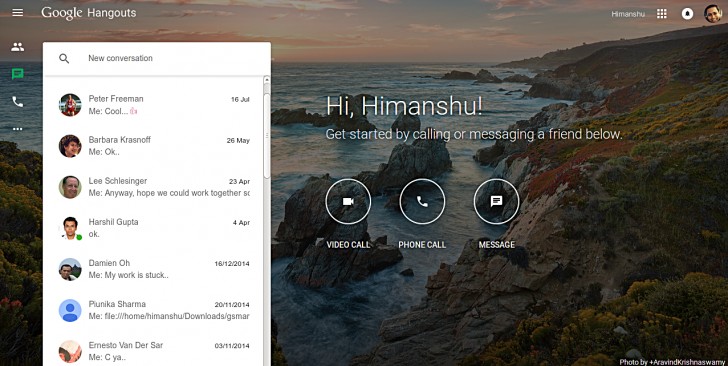Click the "Me: My work is stuck.." preview
This screenshot has height=366, width=728.
(x=129, y=275)
